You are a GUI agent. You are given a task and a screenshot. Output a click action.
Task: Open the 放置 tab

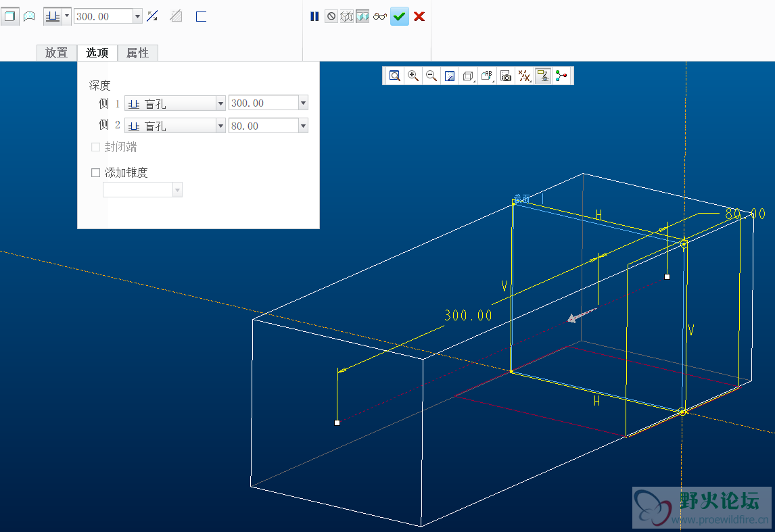coord(57,53)
